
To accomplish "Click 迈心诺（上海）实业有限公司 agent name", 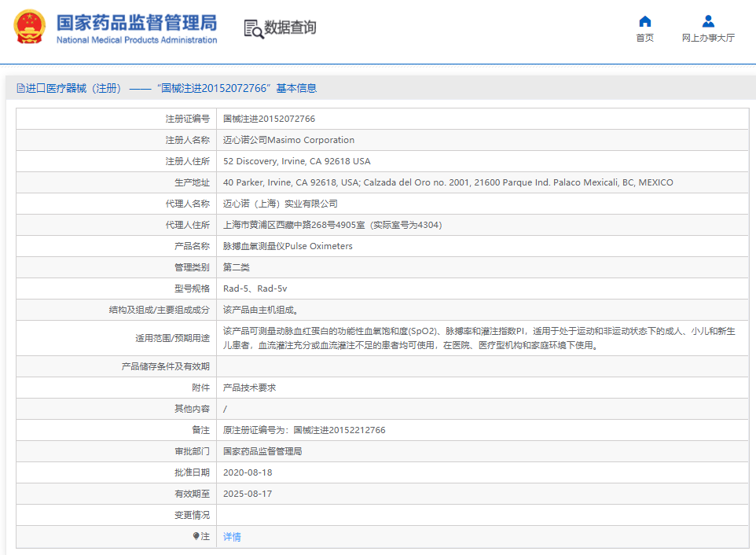I will pos(280,204).
